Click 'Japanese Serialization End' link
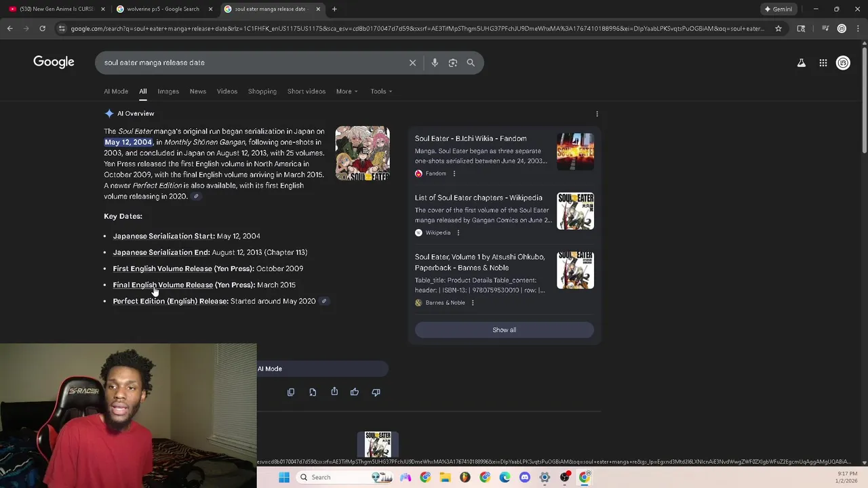 coord(161,252)
